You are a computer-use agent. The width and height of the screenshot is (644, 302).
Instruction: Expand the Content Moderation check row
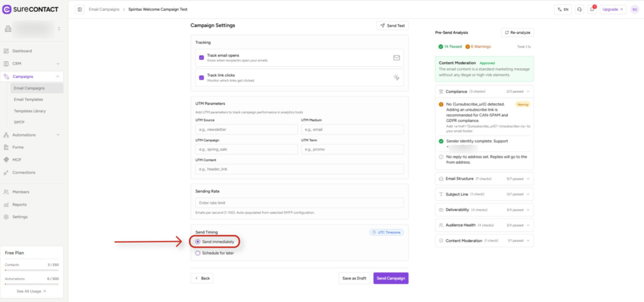click(484, 241)
